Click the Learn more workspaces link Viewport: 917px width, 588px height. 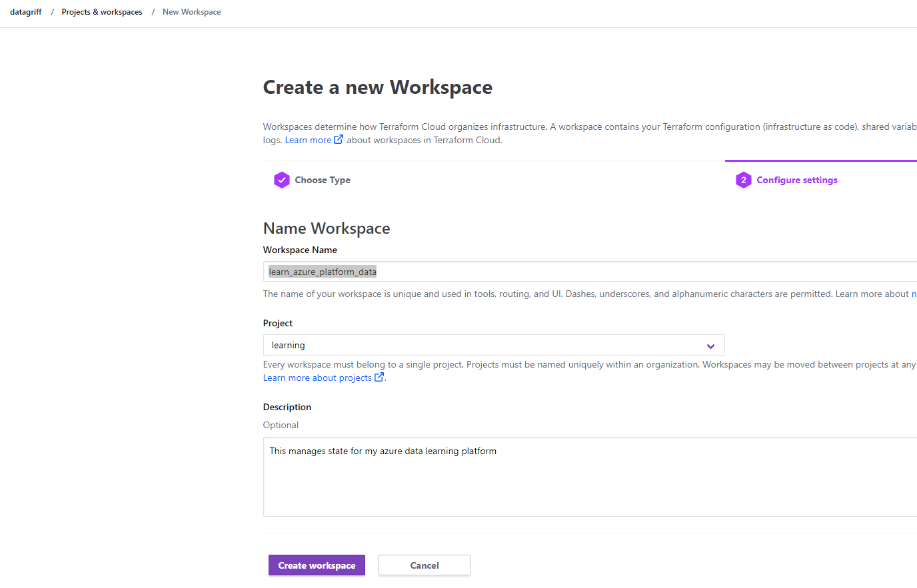click(308, 140)
